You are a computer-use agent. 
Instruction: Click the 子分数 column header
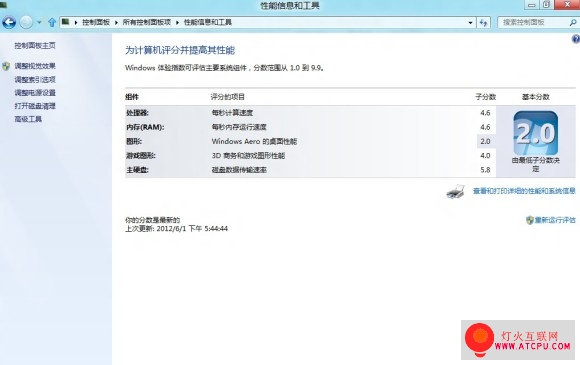tap(486, 97)
